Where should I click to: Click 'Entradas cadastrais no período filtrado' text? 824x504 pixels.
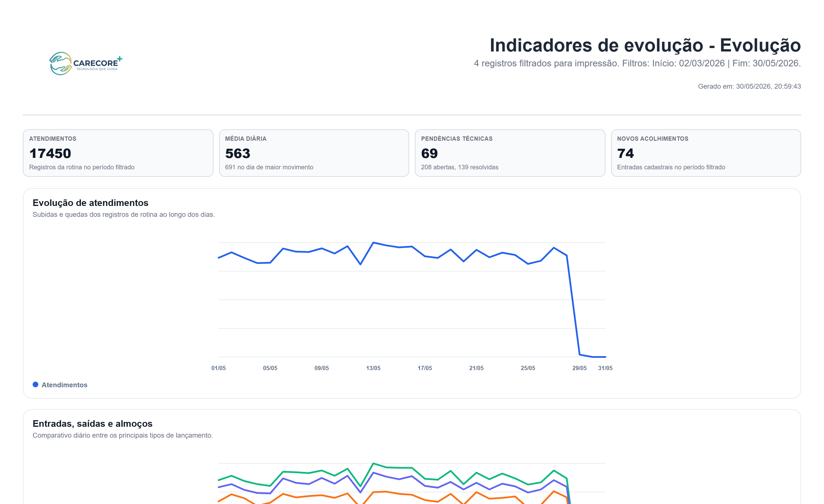click(671, 167)
